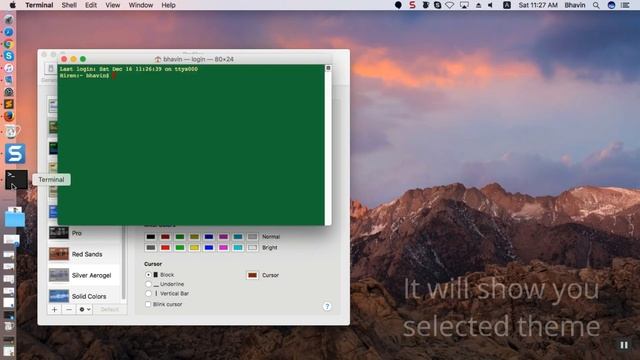The width and height of the screenshot is (640, 360).
Task: Open Notification Center in the menu bar
Action: (x=625, y=5)
